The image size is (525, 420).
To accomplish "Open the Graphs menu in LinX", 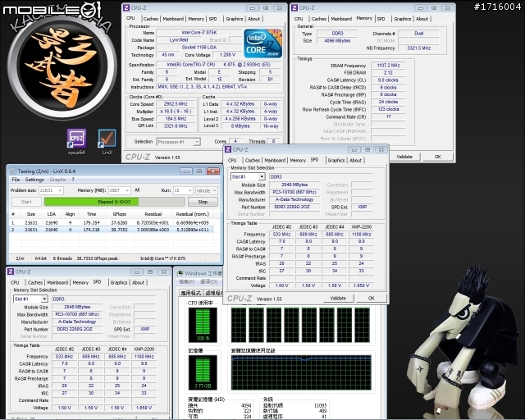I will pyautogui.click(x=58, y=180).
